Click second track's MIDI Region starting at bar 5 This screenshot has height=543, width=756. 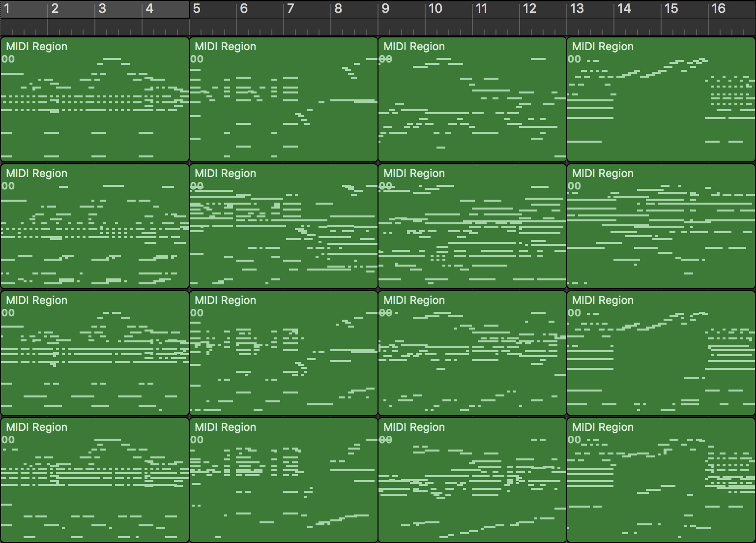coord(284,226)
